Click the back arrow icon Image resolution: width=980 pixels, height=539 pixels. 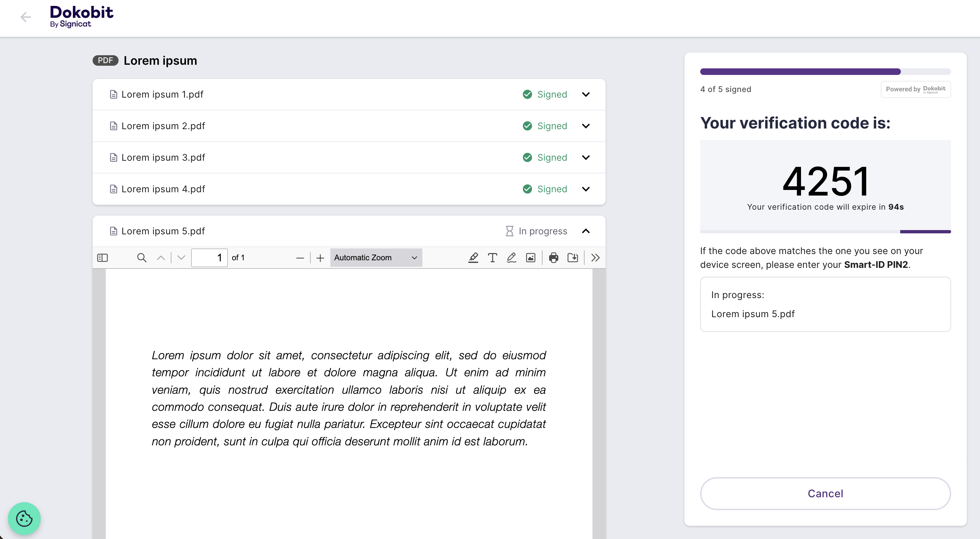pos(26,17)
